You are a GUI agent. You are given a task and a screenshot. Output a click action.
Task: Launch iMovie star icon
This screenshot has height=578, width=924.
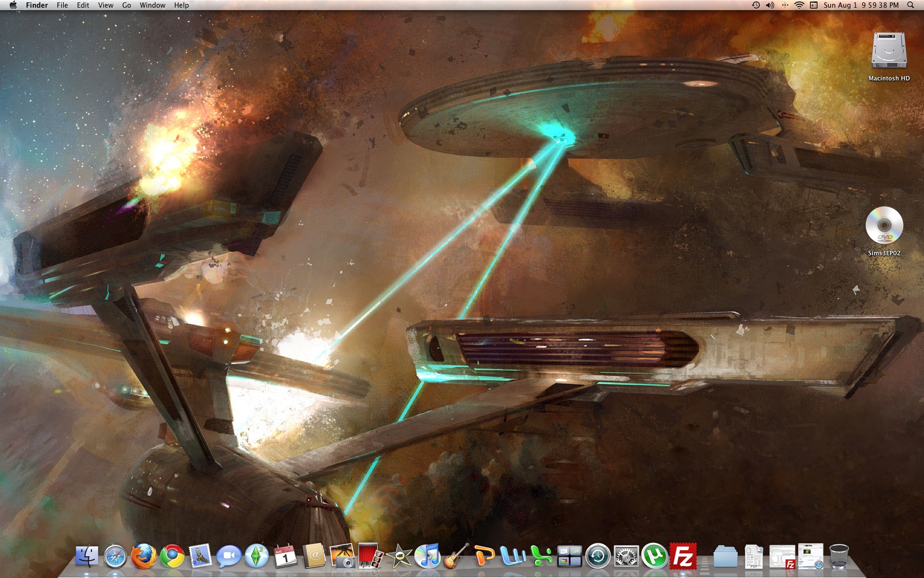(x=399, y=556)
